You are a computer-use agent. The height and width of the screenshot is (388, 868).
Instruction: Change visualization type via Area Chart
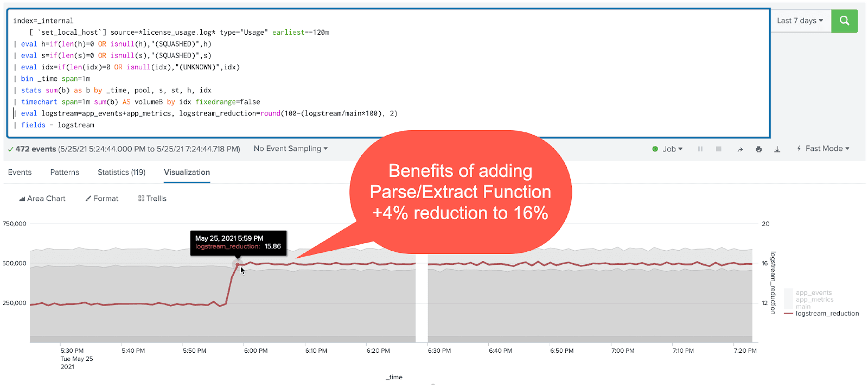(x=42, y=199)
